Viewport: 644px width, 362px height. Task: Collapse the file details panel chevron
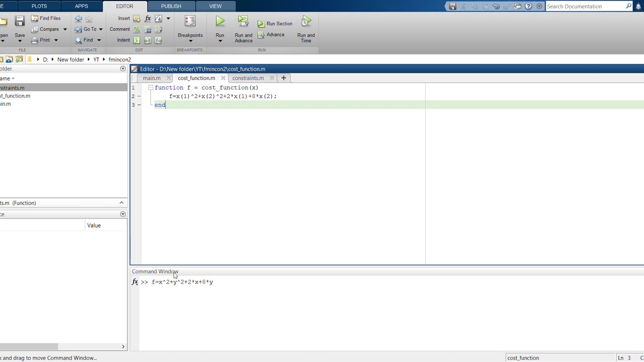(x=121, y=203)
